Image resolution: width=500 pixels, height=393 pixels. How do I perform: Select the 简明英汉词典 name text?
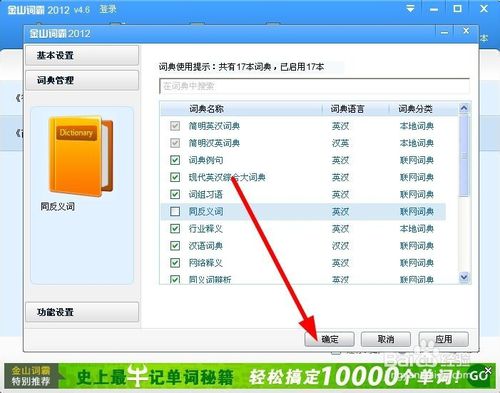tap(214, 126)
